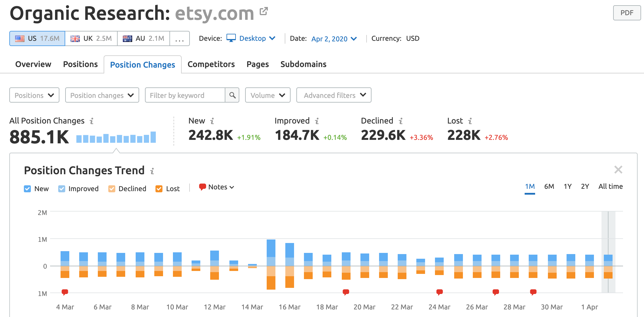
Task: Show info icon next to Improved
Action: 317,121
